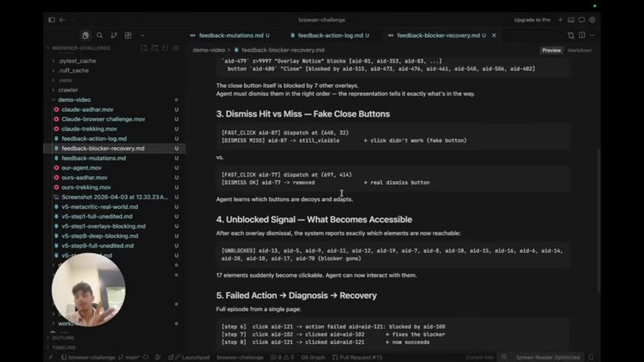Click the plus icon in title bar
Screen dimensions: 644x362
tap(560, 19)
